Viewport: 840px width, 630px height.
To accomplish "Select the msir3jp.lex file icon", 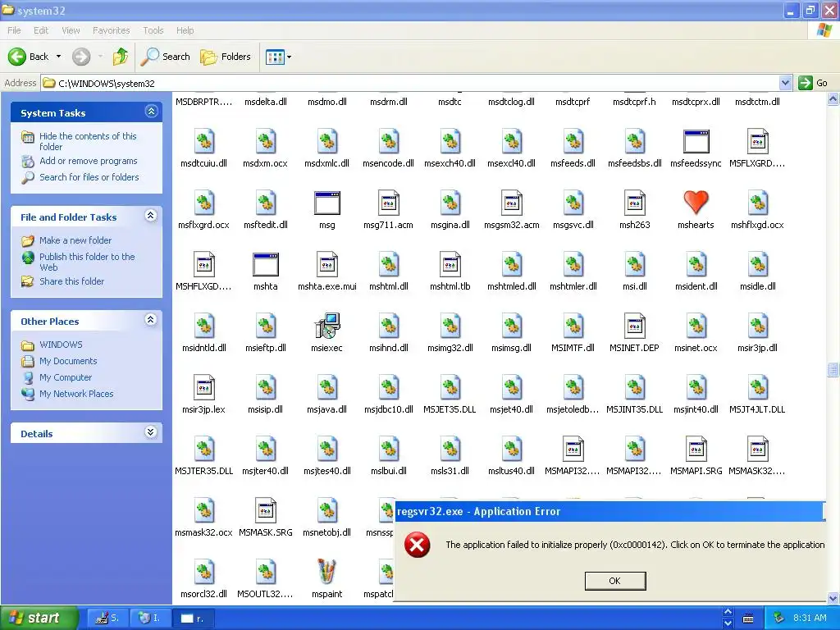I will [x=203, y=387].
